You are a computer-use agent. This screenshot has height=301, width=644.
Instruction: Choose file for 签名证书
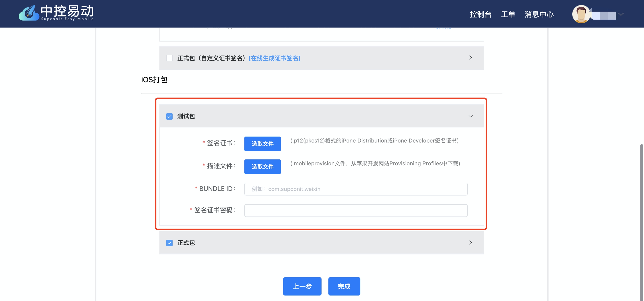[262, 144]
